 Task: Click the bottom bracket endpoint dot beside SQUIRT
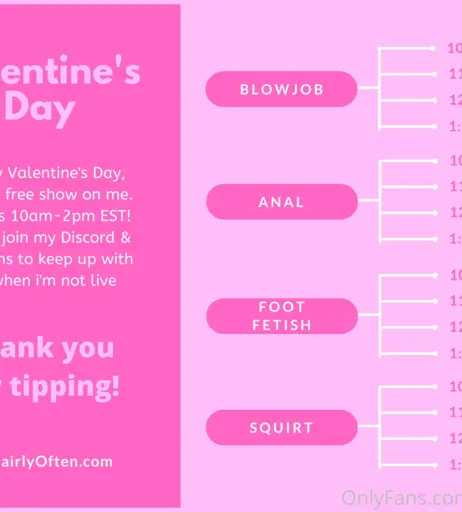(x=434, y=465)
